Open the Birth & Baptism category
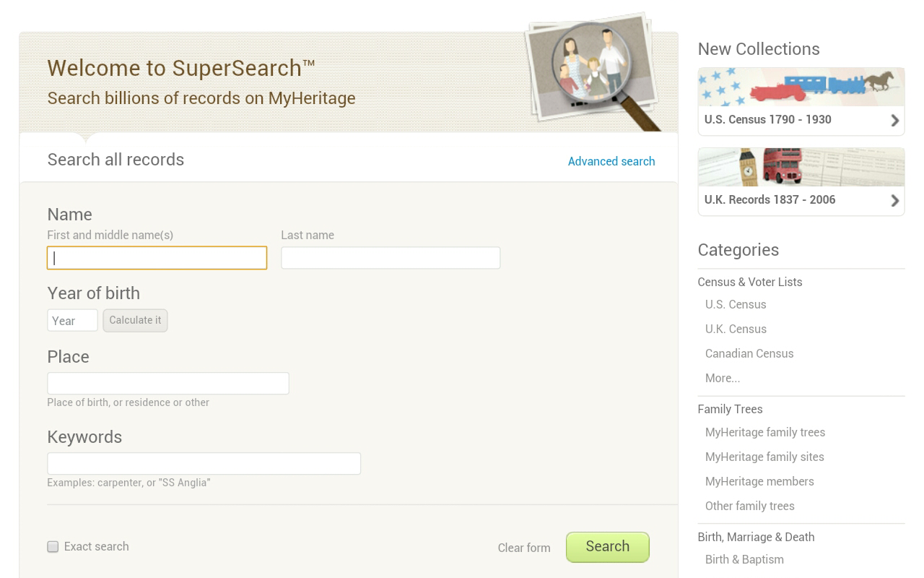 pos(744,559)
